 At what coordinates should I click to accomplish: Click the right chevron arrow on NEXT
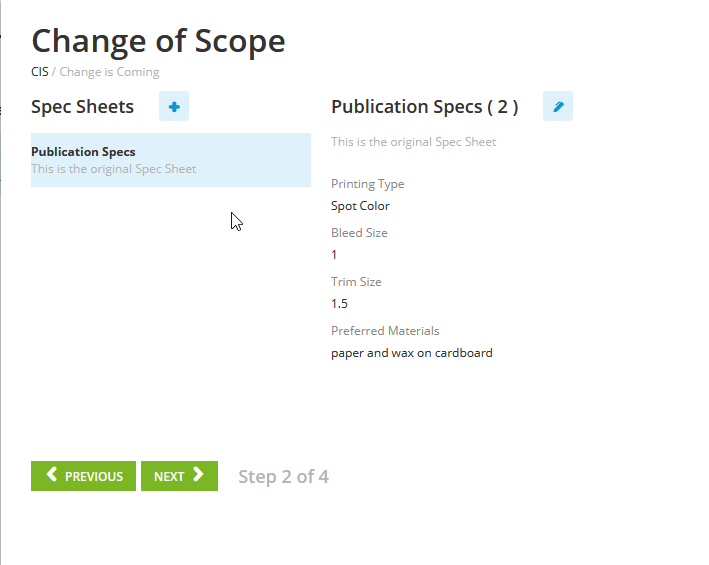pyautogui.click(x=198, y=474)
